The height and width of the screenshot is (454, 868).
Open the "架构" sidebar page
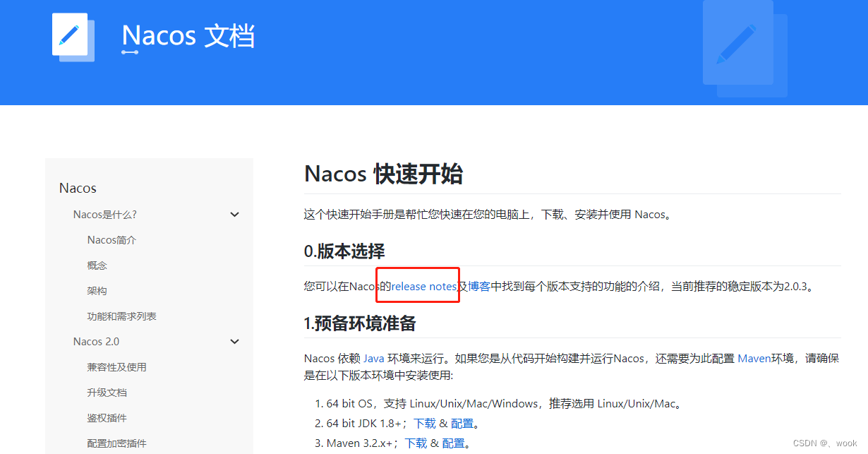tap(97, 291)
